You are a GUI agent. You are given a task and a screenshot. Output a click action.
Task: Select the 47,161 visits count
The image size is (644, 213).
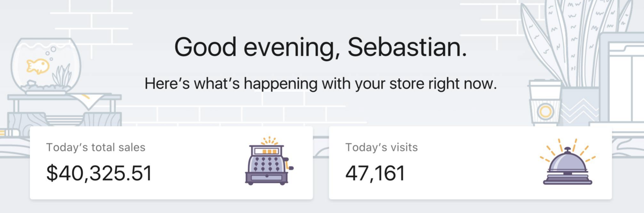(x=375, y=173)
